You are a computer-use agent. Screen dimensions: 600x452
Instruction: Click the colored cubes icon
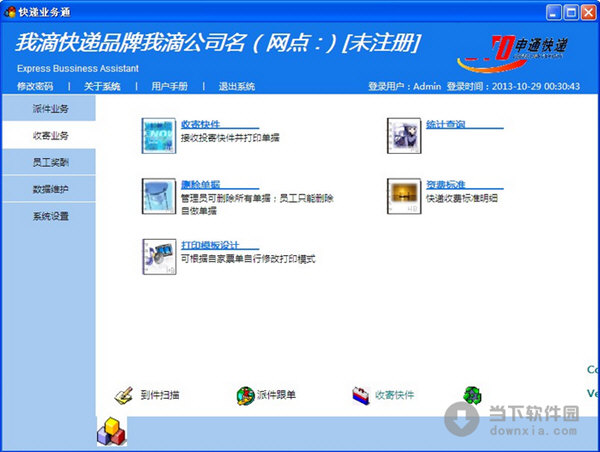[x=111, y=432]
